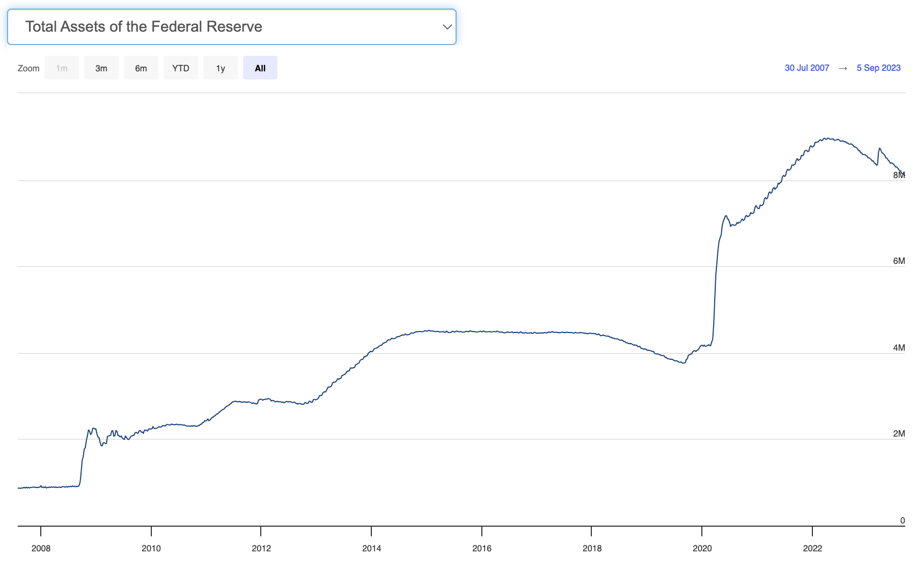Click the arrow between the date range values

(842, 69)
